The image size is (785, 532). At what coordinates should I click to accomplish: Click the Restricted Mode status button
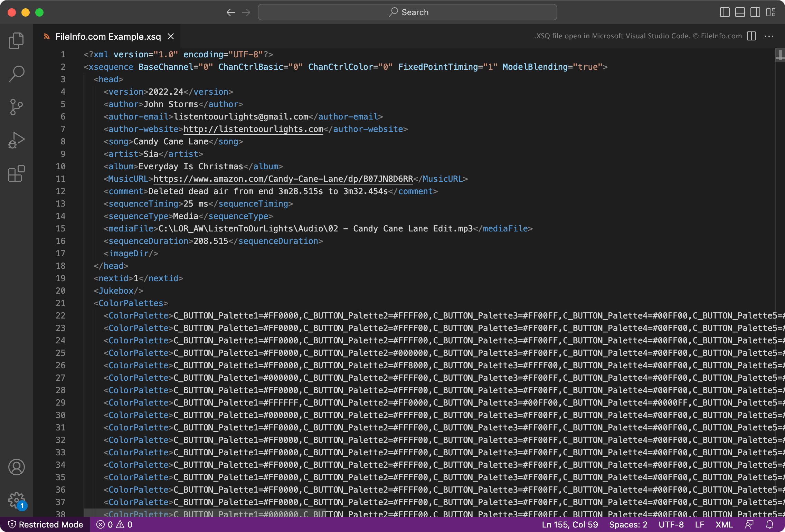46,524
